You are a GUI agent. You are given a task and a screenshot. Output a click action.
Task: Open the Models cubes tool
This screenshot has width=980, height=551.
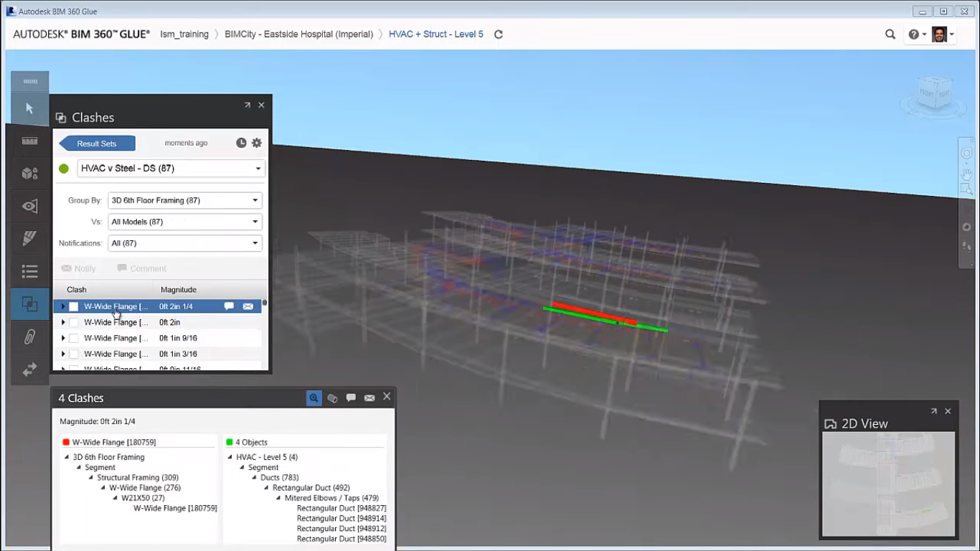click(x=29, y=174)
